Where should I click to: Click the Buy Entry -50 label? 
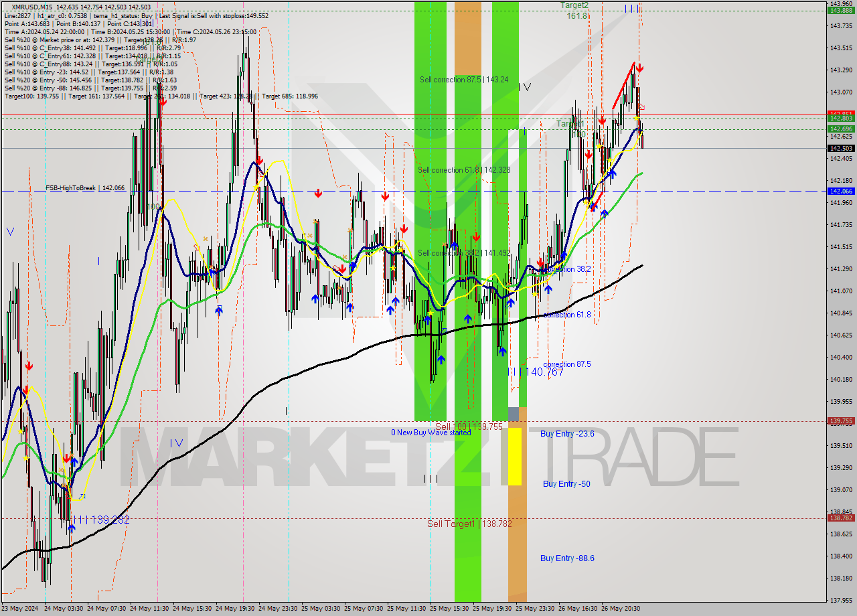click(x=566, y=484)
